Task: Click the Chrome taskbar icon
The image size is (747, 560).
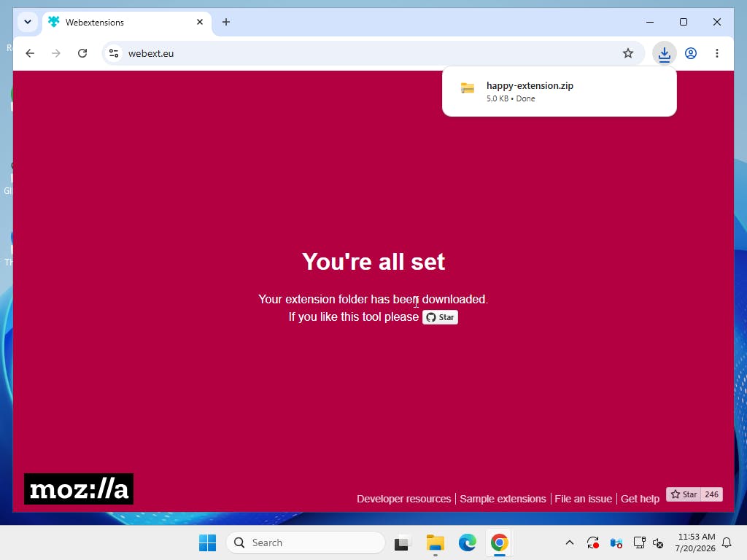Action: pyautogui.click(x=499, y=542)
